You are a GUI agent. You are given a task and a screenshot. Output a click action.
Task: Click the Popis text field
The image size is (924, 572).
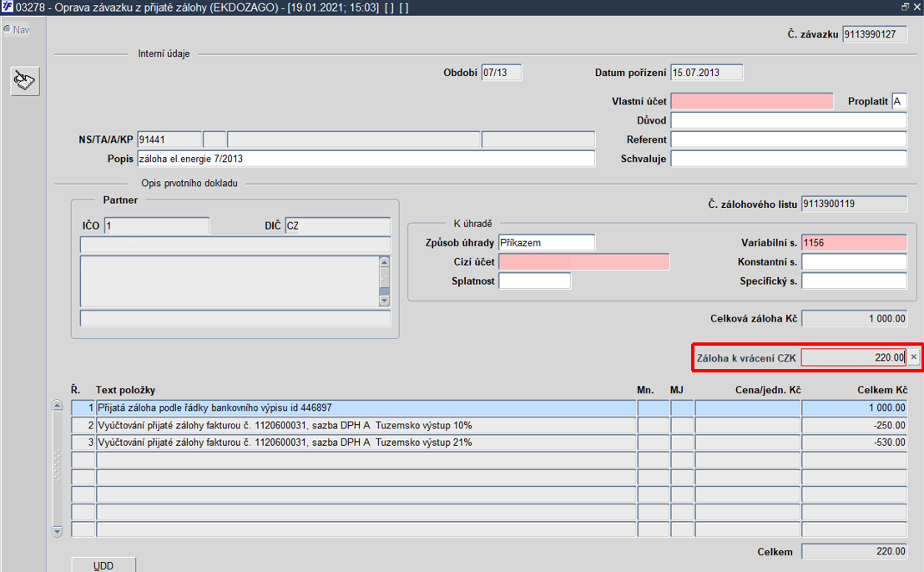pos(366,159)
